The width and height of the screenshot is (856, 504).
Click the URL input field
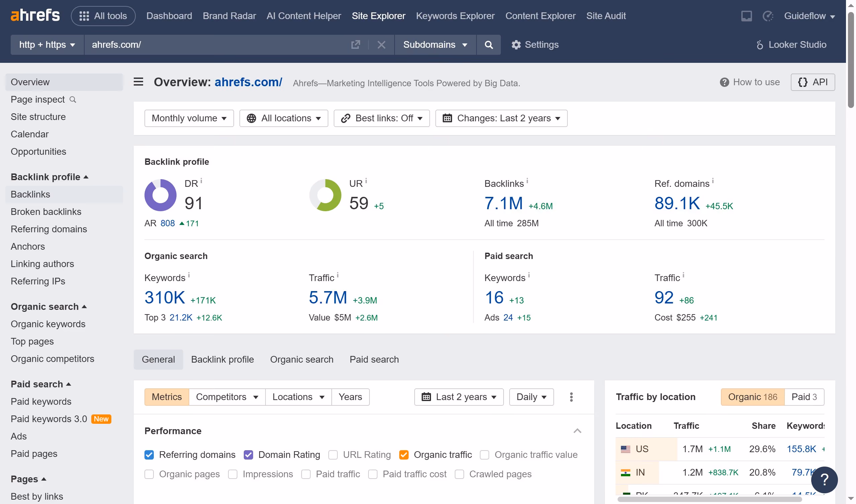coord(217,44)
